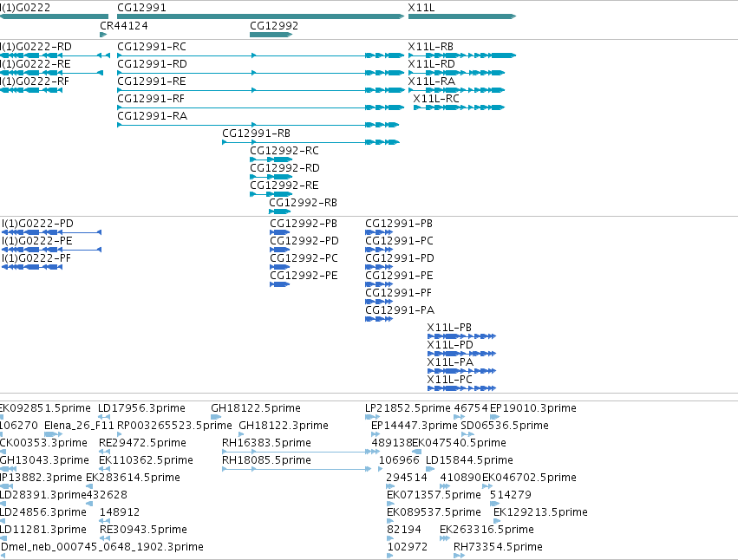Select transcript CG12991-RB
The image size is (738, 560).
(x=310, y=142)
